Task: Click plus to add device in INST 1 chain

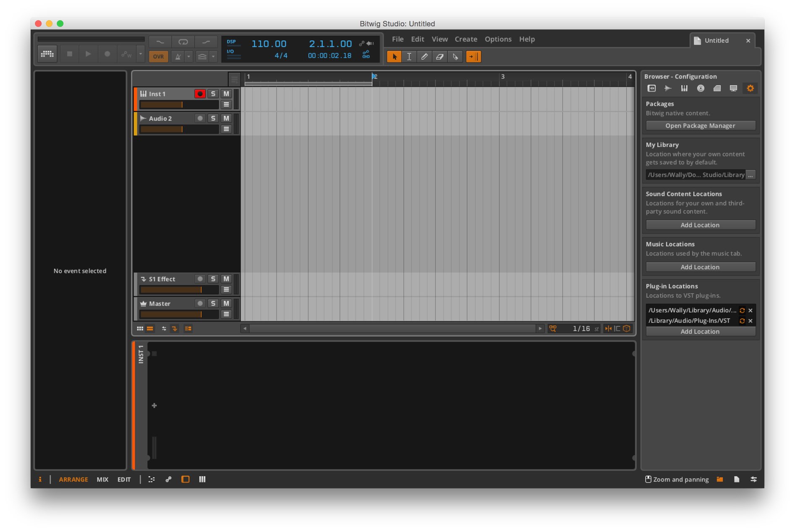Action: (154, 406)
